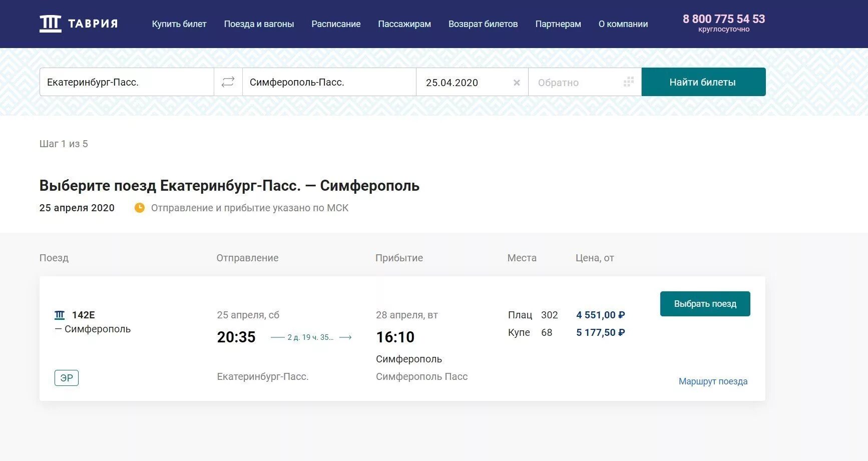Click the Плац seats count 302

tap(549, 315)
